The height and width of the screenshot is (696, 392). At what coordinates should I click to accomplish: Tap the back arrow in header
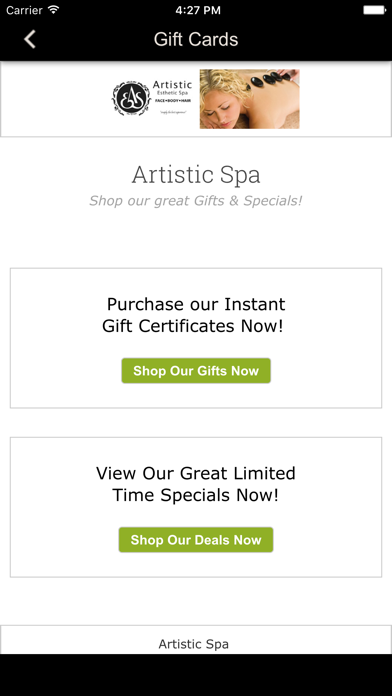[30, 39]
